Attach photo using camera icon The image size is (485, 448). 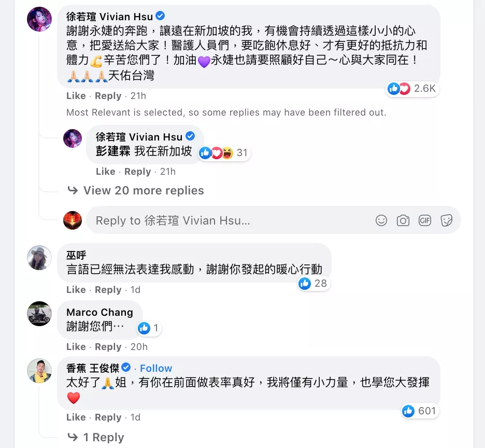point(403,220)
